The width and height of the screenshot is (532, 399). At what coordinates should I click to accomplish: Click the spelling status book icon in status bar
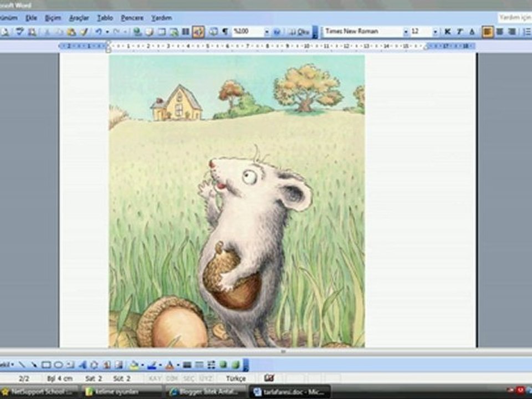269,377
